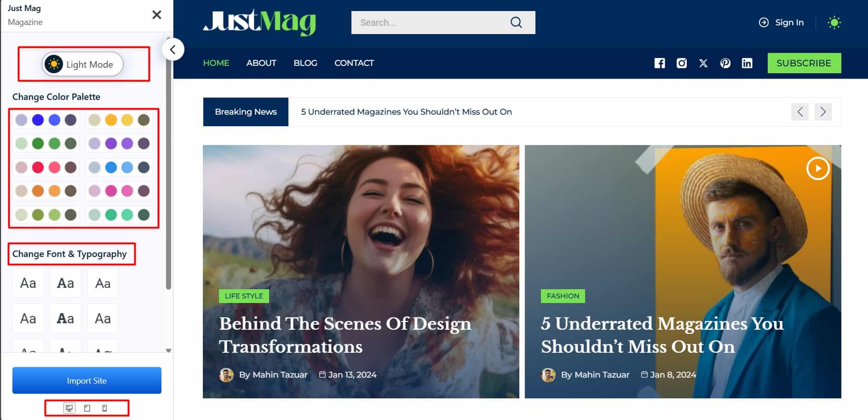Open the Instagram social link icon
This screenshot has width=868, height=420.
[681, 63]
